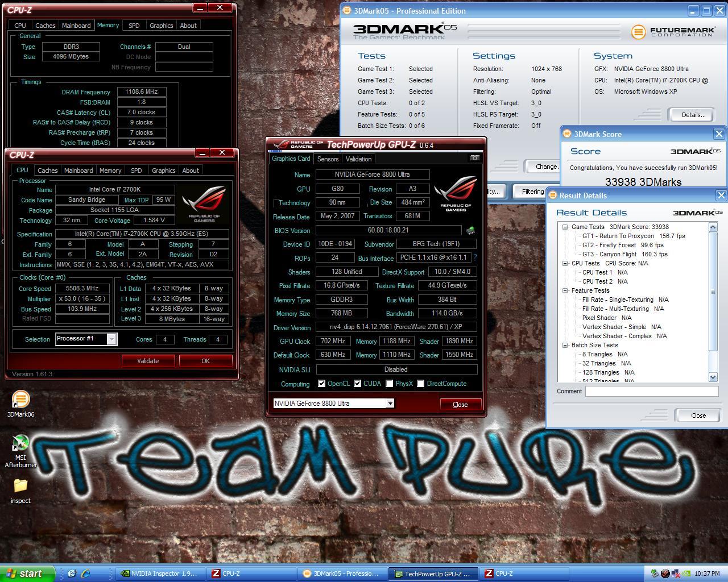
Task: Click the Internet Explorer quick launch icon
Action: [86, 573]
